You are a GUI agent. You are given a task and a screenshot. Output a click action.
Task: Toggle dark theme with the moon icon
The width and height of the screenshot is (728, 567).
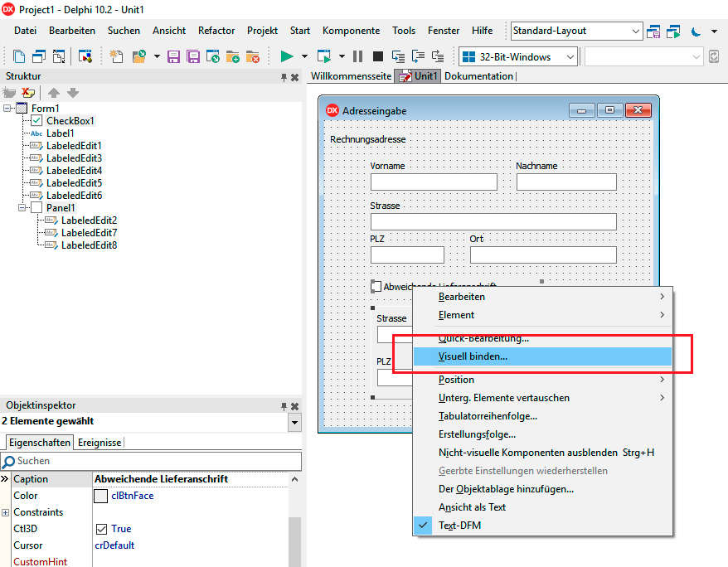point(696,31)
